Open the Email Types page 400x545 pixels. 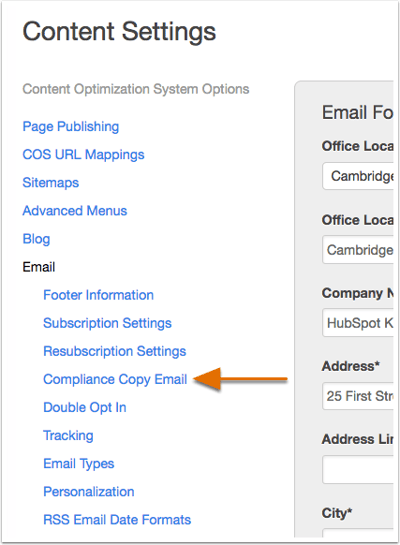(79, 464)
